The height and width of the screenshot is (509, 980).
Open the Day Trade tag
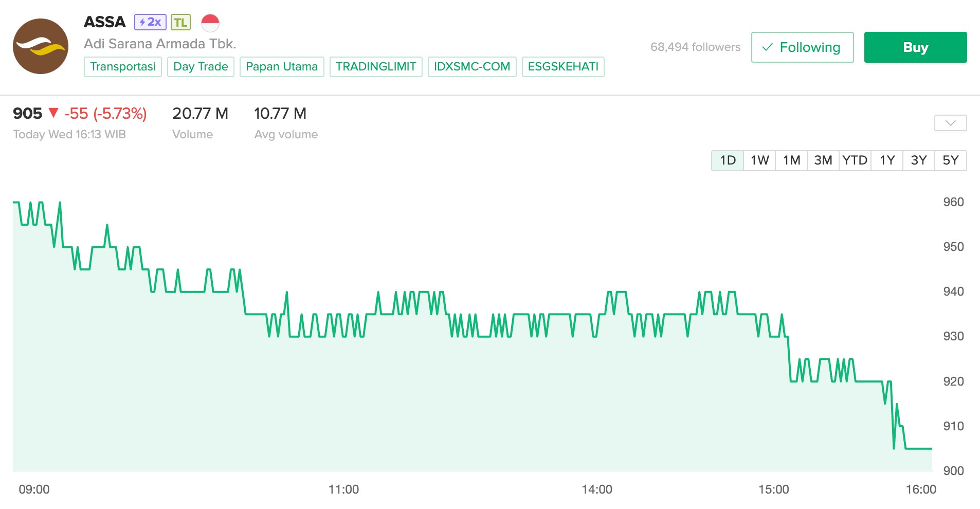point(201,67)
